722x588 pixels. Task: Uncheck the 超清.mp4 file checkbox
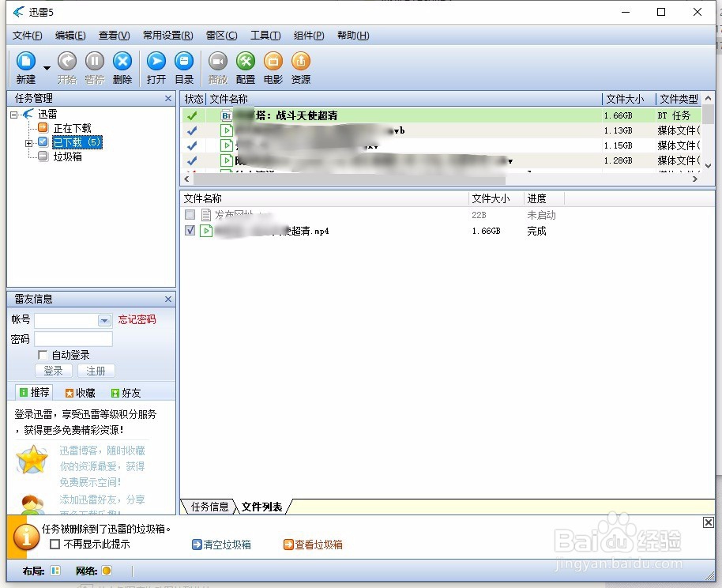[190, 231]
